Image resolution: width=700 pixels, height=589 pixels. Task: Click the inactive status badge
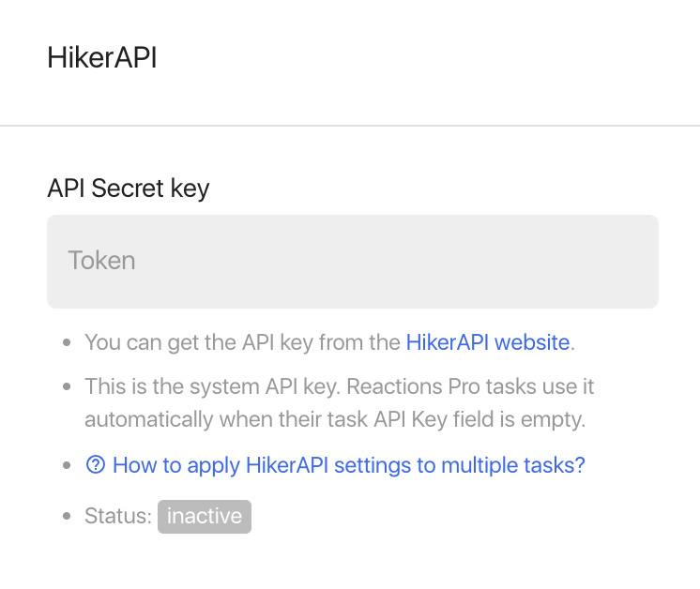pyautogui.click(x=205, y=516)
